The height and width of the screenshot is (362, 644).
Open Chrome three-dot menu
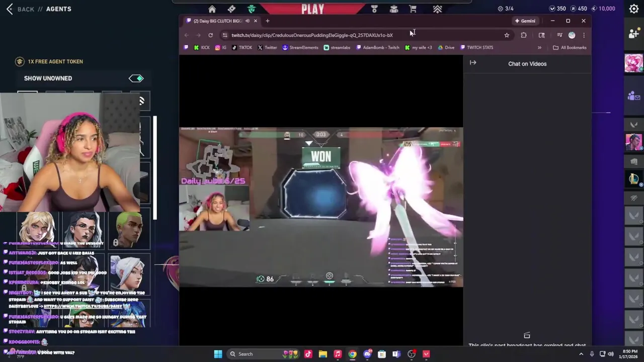(584, 35)
